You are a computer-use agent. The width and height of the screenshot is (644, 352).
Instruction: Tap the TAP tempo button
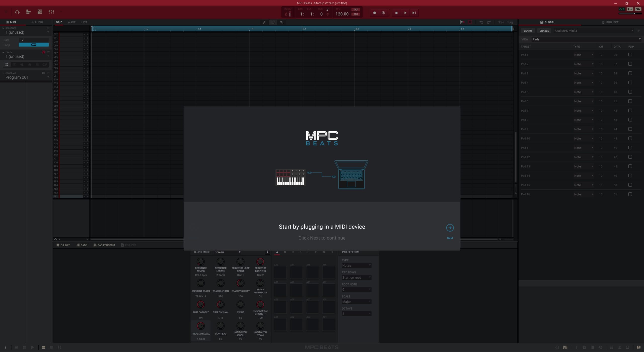point(356,10)
